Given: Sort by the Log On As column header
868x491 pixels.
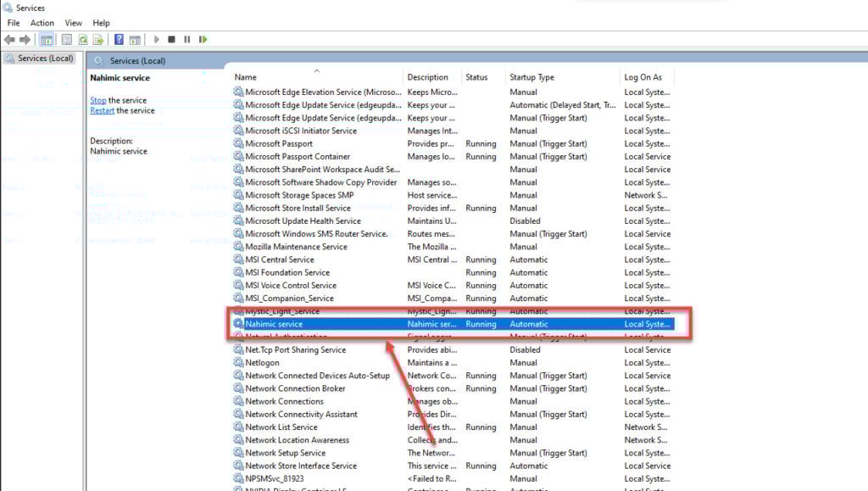Looking at the screenshot, I should click(x=647, y=77).
